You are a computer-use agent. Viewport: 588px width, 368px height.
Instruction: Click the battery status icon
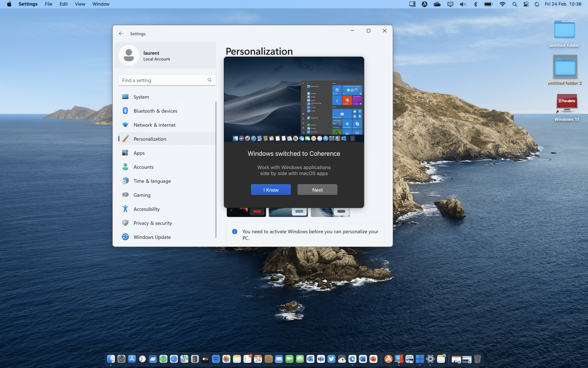click(488, 4)
